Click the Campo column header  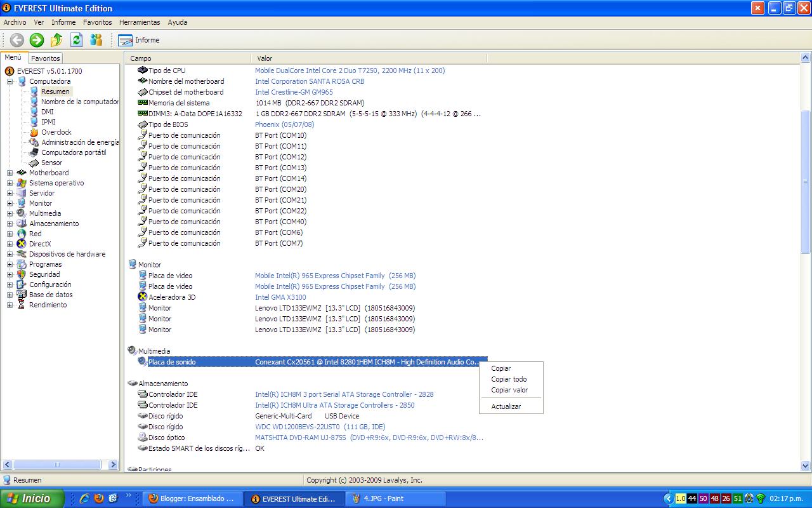tap(189, 58)
